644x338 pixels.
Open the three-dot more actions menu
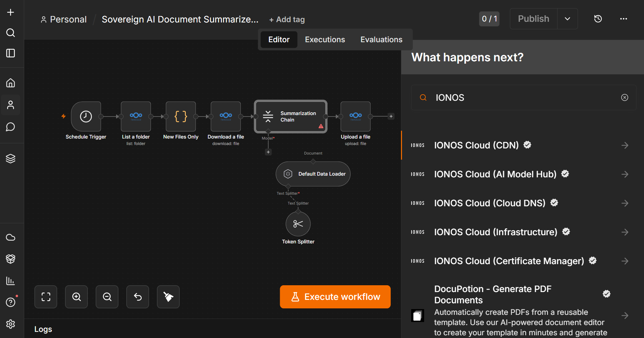tap(624, 19)
